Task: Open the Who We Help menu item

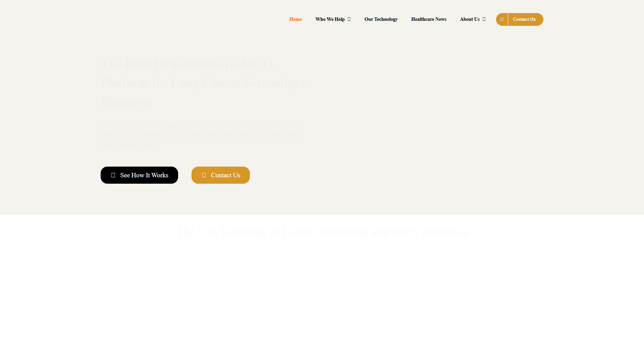Action: 330,19
